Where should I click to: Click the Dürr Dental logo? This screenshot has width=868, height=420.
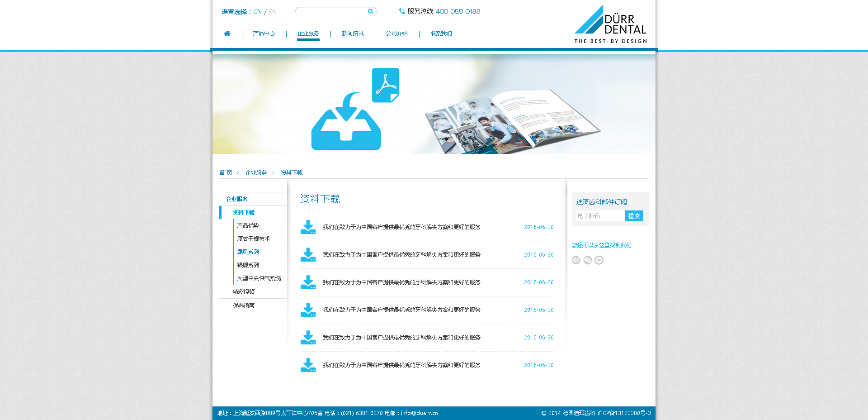[x=610, y=25]
